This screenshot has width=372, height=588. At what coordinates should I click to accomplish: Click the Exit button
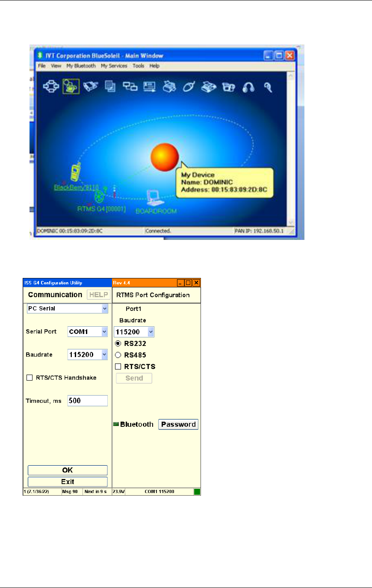click(68, 482)
